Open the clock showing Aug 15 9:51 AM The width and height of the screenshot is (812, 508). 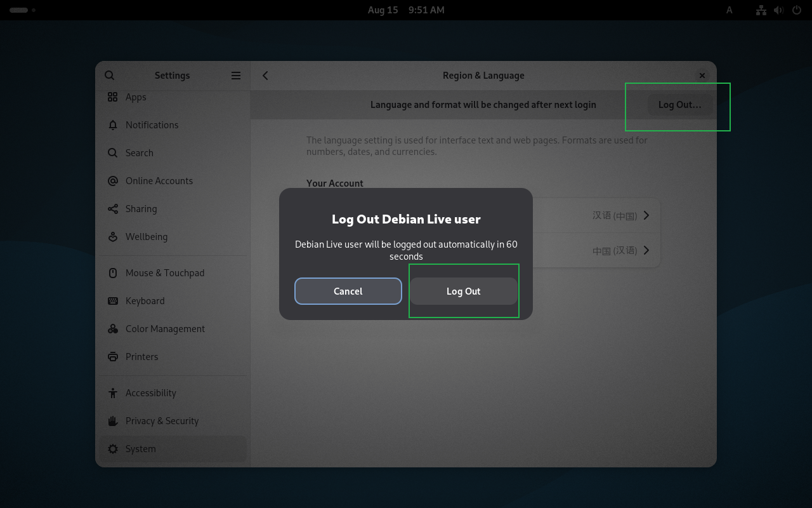tap(406, 10)
